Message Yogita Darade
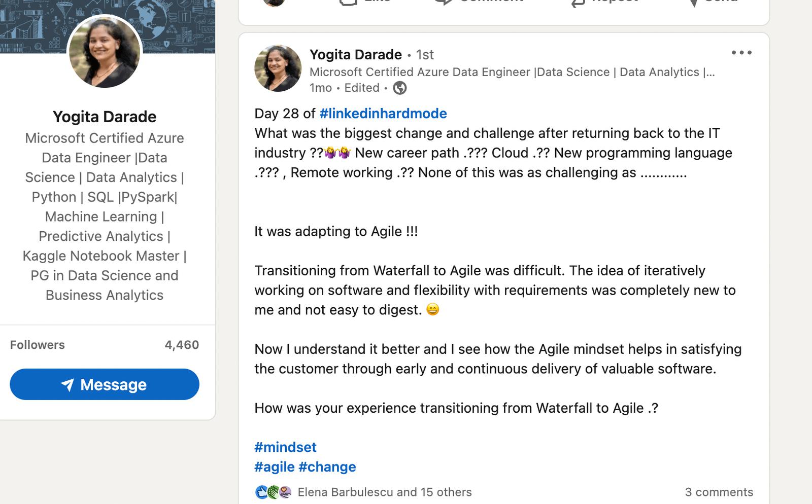The image size is (812, 504). point(105,384)
